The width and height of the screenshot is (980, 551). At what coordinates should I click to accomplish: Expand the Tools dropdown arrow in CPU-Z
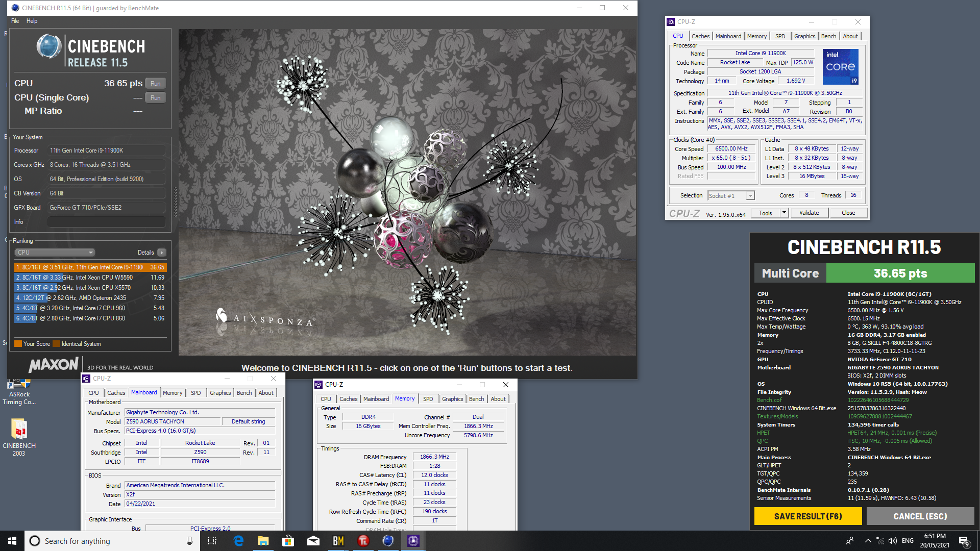tap(785, 213)
